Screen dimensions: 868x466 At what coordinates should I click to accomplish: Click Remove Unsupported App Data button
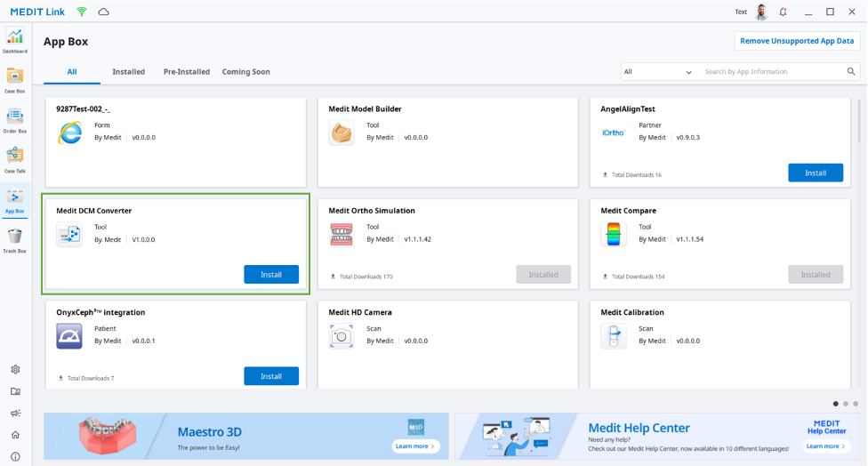tap(797, 41)
